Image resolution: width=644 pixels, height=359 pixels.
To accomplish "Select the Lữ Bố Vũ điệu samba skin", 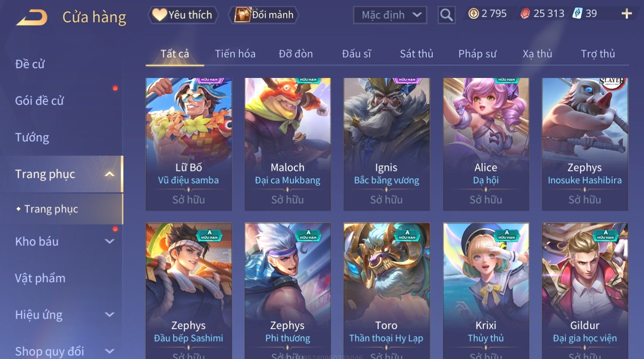I will pyautogui.click(x=189, y=144).
